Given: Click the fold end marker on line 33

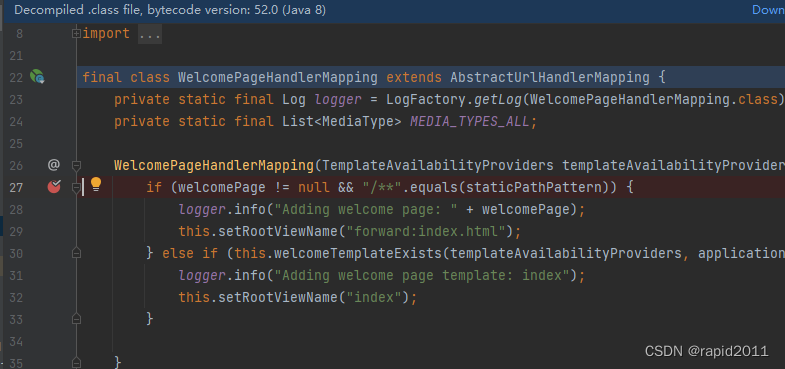Looking at the screenshot, I should pyautogui.click(x=76, y=318).
